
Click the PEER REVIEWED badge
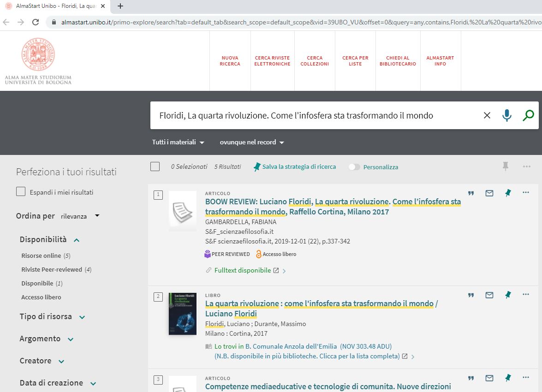pyautogui.click(x=227, y=254)
